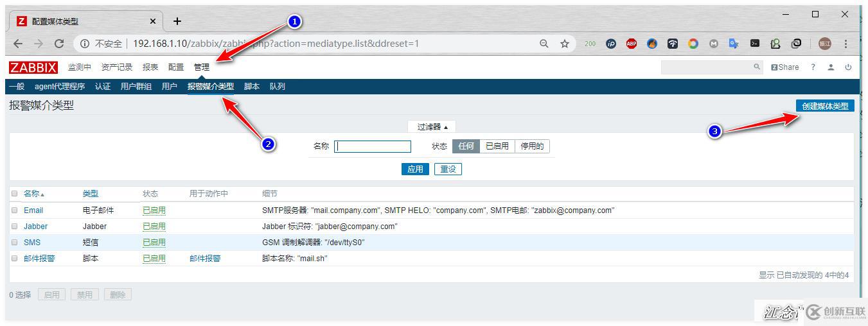Open Chrome's three-dot menu
The image size is (868, 326).
[x=846, y=44]
